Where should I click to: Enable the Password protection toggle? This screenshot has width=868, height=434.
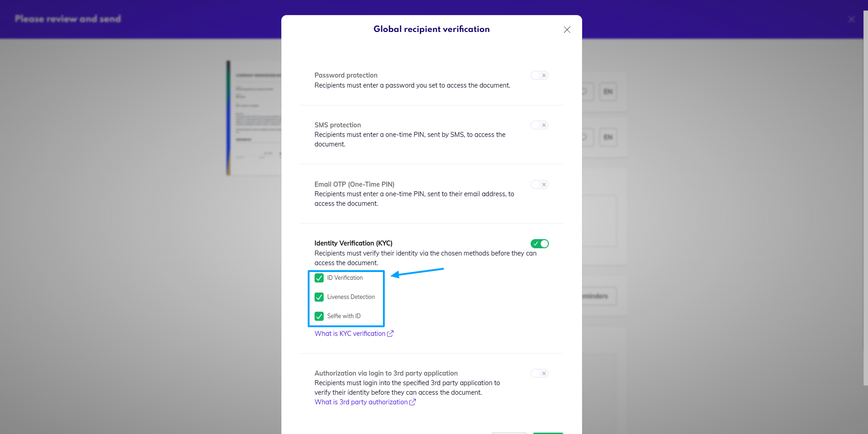click(539, 75)
